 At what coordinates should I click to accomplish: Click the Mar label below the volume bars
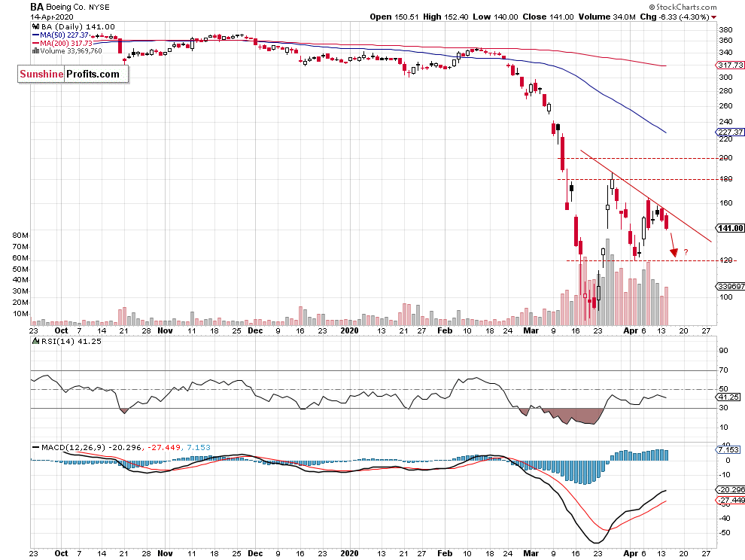(x=531, y=330)
